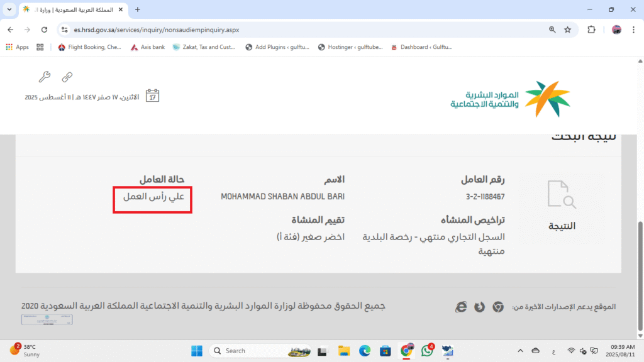Open the Zakat, Tax and Customs bookmark
Image resolution: width=644 pixels, height=362 pixels.
pos(204,47)
